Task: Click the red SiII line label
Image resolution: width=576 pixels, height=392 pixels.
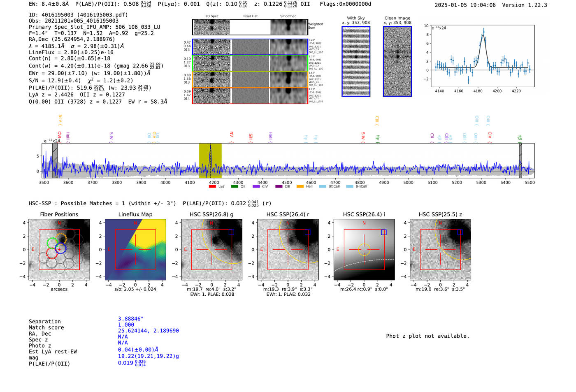Action: [251, 137]
